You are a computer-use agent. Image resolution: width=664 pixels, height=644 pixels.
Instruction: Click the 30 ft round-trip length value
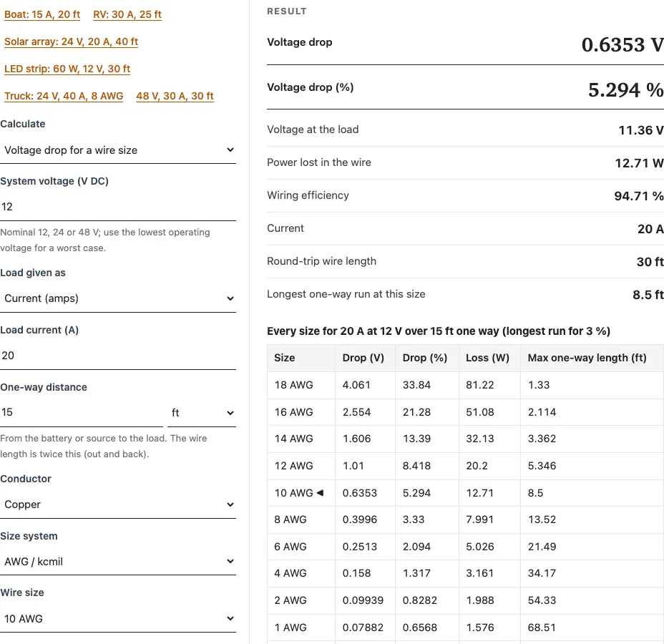tap(650, 262)
